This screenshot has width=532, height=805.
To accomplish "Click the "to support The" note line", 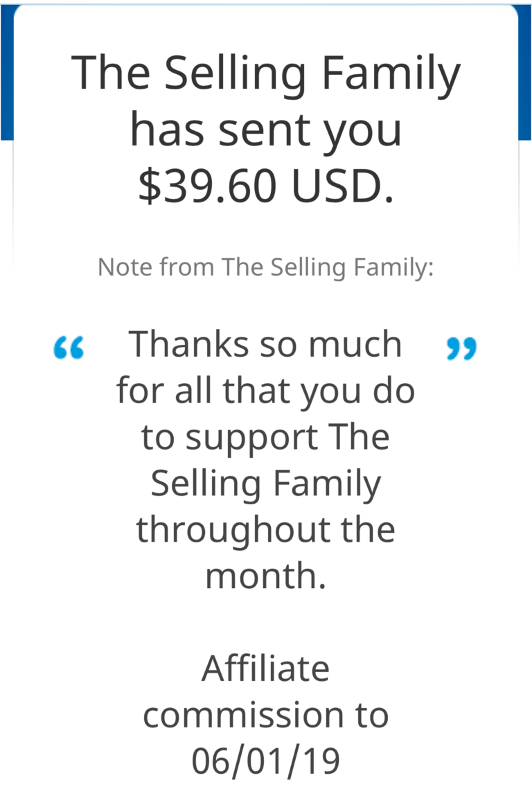I will [265, 438].
